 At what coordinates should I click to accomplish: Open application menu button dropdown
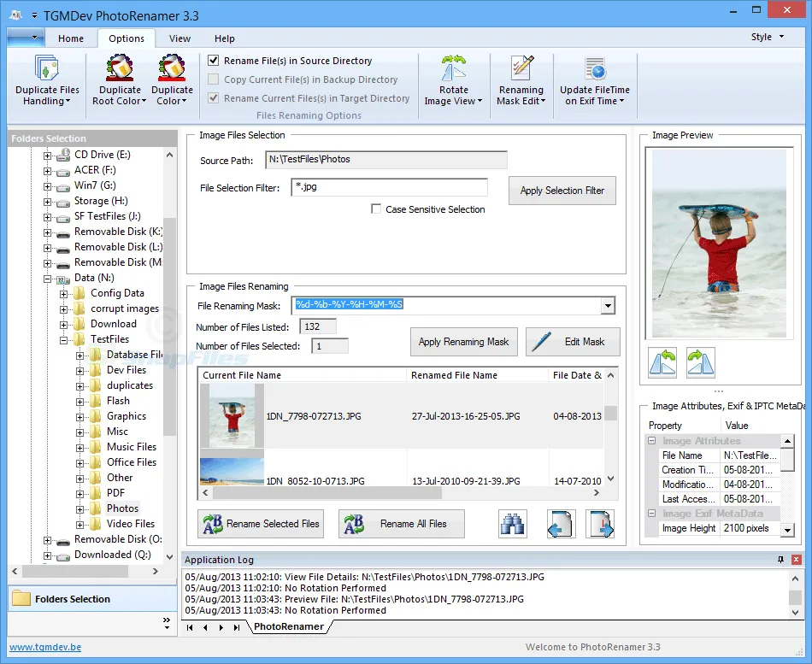tap(26, 38)
